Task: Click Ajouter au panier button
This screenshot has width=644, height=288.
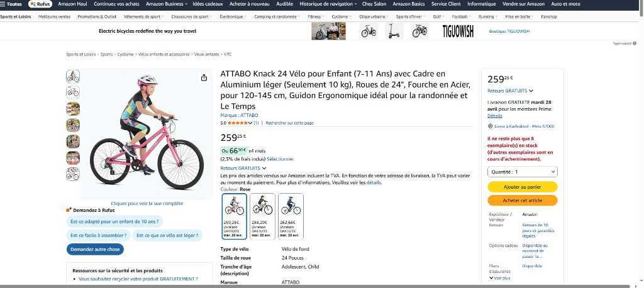Action: [523, 187]
